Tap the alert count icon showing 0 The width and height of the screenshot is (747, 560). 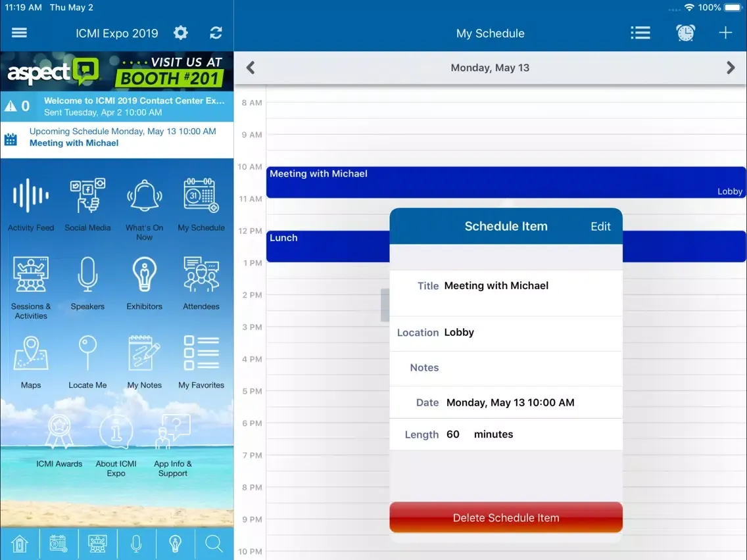point(17,106)
